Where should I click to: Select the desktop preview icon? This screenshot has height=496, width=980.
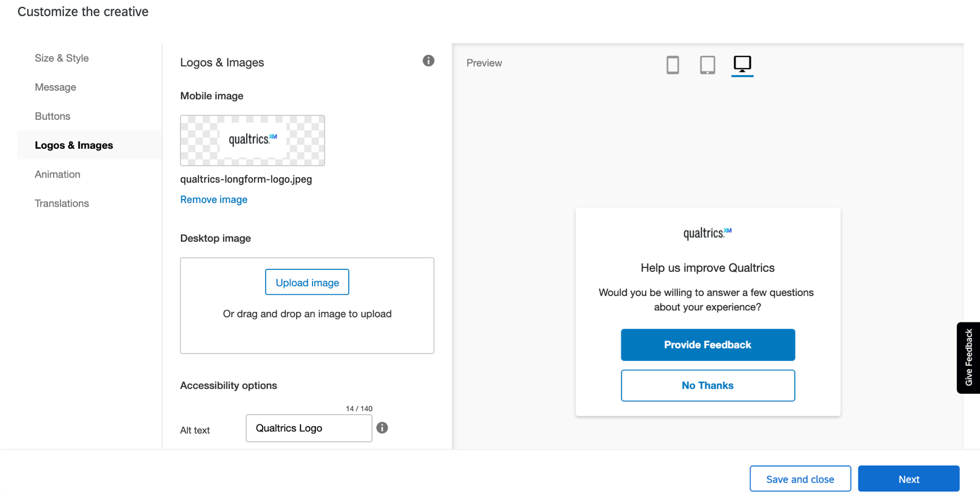pyautogui.click(x=742, y=64)
